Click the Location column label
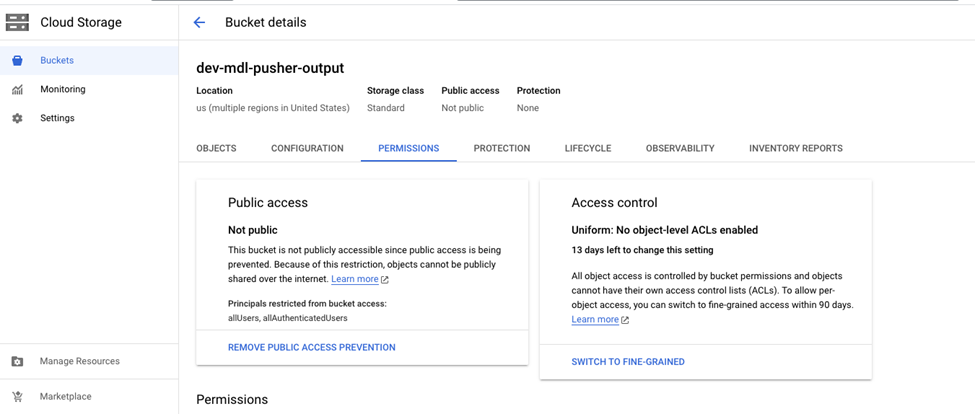Screen dimensions: 975x414 [215, 91]
